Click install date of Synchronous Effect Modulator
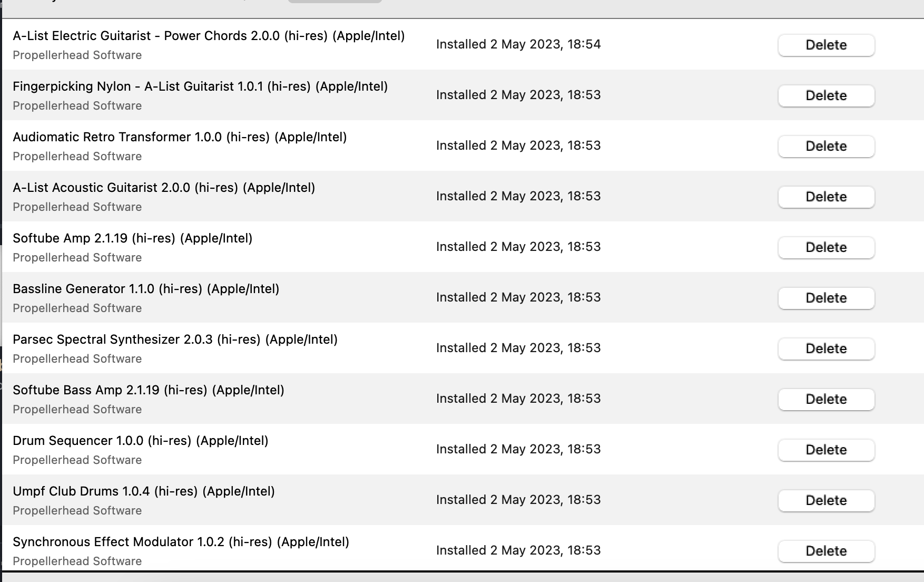This screenshot has height=582, width=924. pos(518,550)
